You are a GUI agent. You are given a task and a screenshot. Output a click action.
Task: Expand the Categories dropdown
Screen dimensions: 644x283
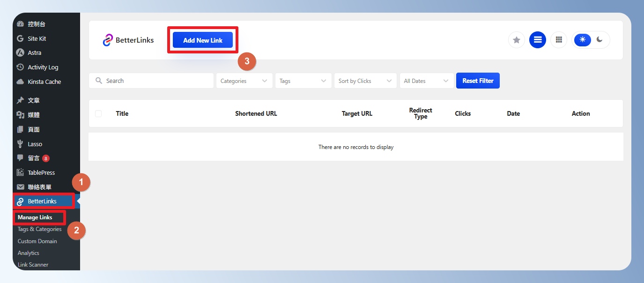pyautogui.click(x=244, y=81)
